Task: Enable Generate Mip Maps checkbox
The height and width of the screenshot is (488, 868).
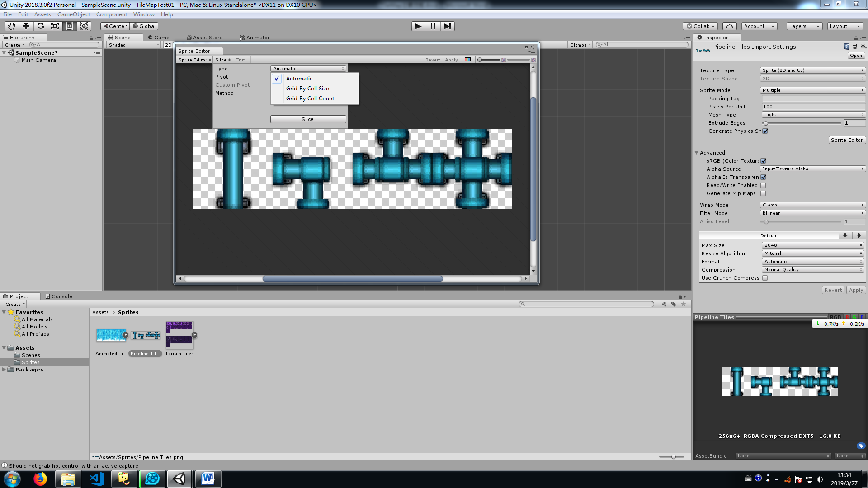Action: click(x=763, y=193)
